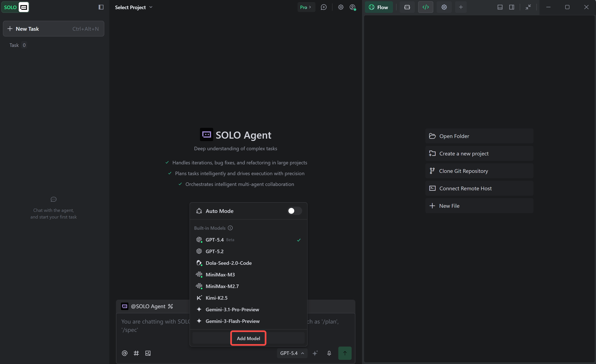This screenshot has height=364, width=596.
Task: Click Create a new project
Action: click(x=479, y=153)
